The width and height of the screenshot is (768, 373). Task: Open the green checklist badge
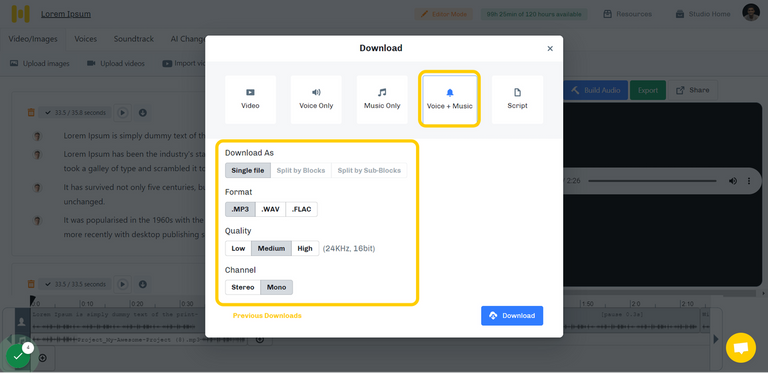[x=18, y=356]
